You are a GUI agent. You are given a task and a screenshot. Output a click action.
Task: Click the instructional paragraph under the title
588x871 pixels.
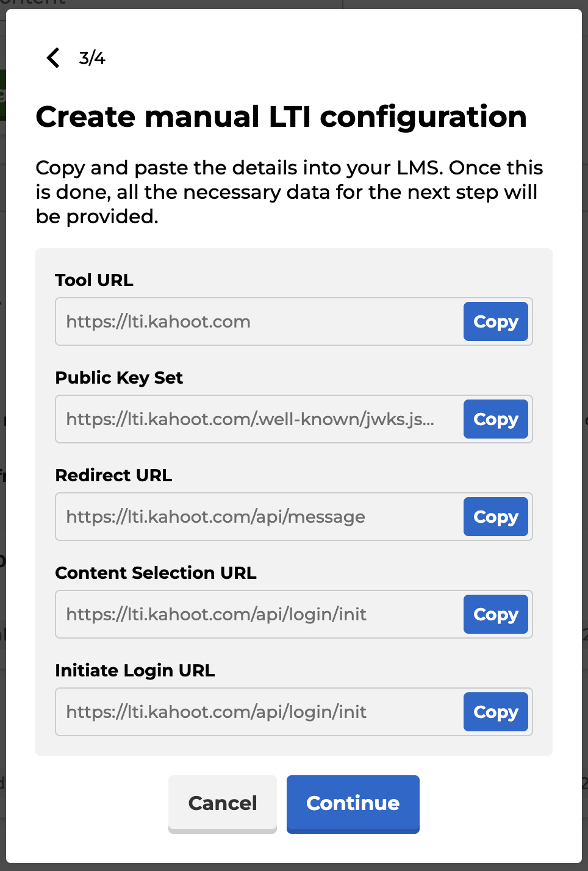click(290, 192)
